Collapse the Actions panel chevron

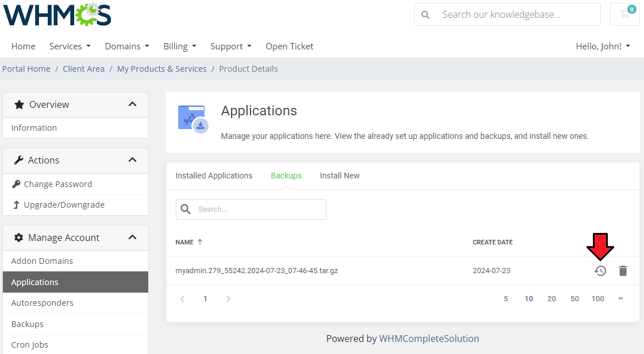(132, 160)
